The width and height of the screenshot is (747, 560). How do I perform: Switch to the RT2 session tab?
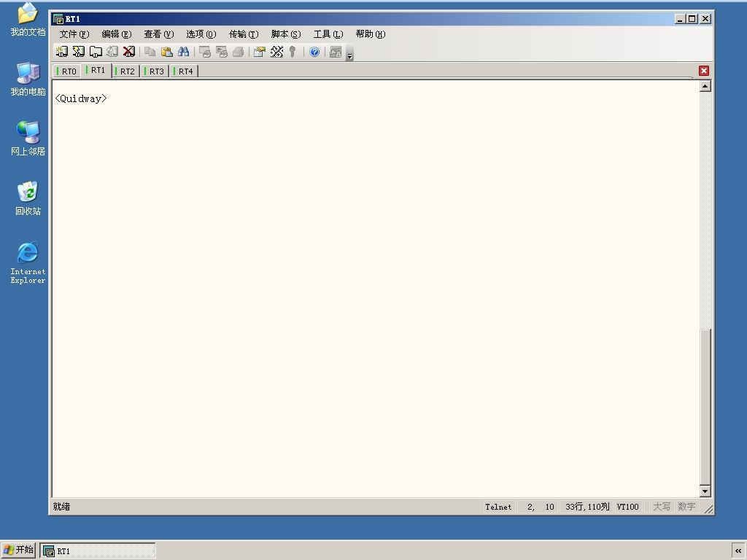pos(125,71)
